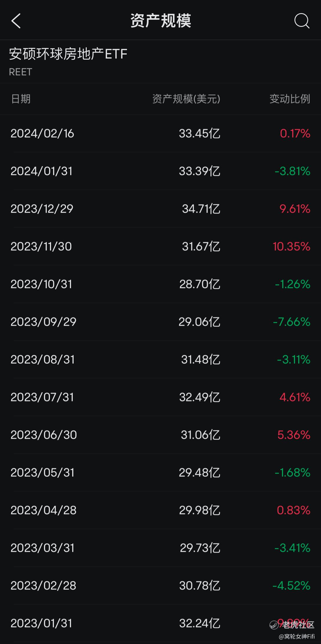Open the search magnifier icon
Viewport: 321px width, 644px height.
[x=302, y=21]
